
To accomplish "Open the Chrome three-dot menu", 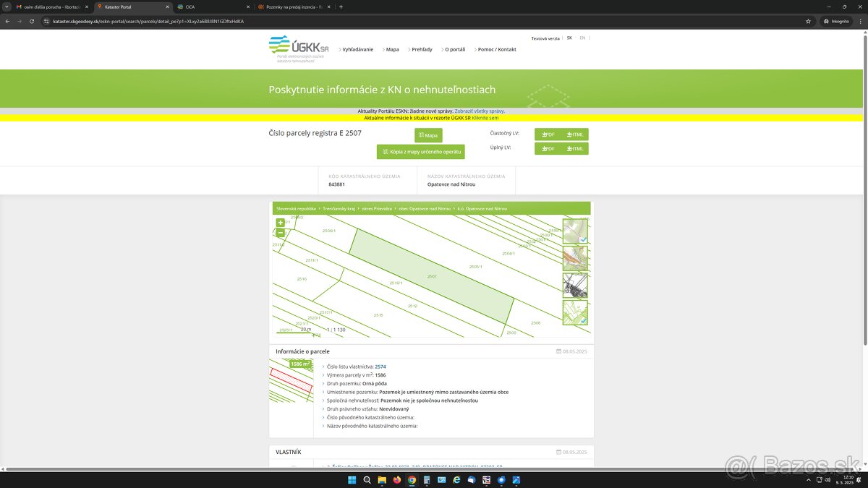I will coord(860,21).
